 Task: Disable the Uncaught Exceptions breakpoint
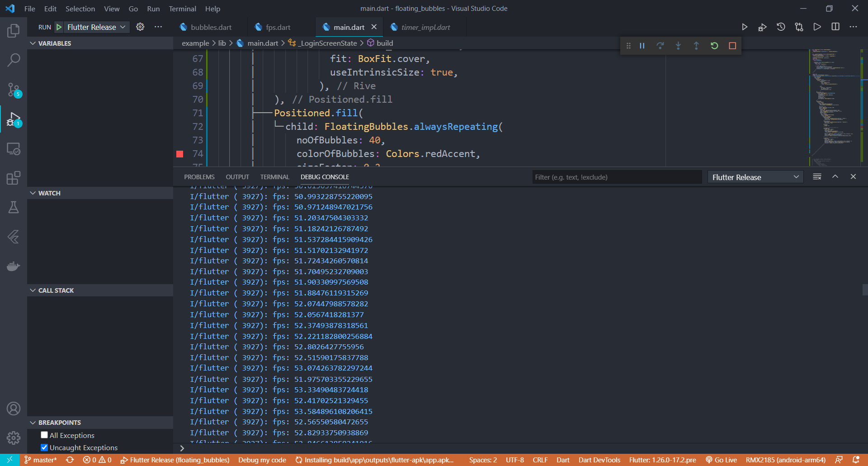[44, 447]
